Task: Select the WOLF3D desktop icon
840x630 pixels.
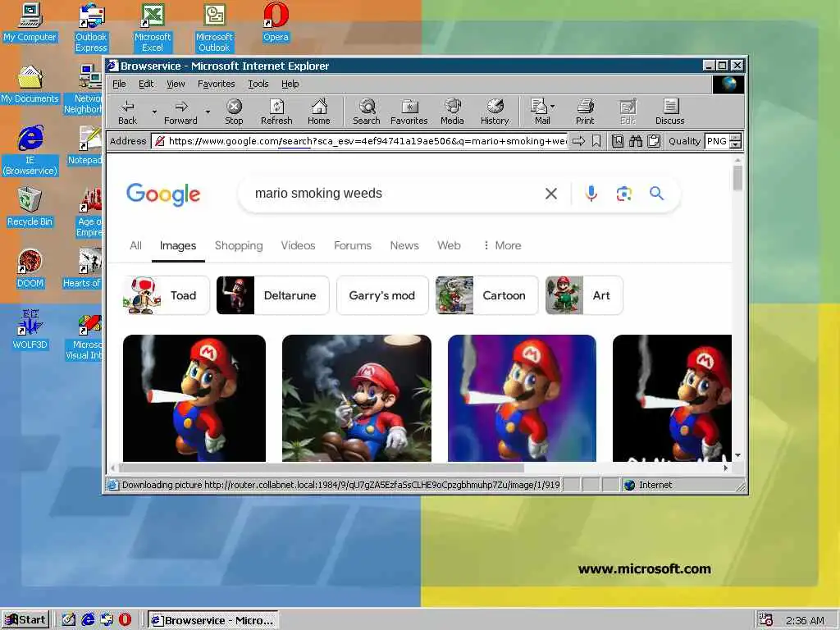Action: (30, 330)
